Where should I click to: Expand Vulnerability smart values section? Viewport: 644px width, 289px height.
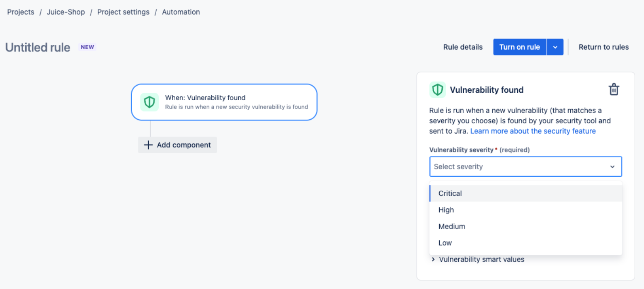pyautogui.click(x=478, y=260)
